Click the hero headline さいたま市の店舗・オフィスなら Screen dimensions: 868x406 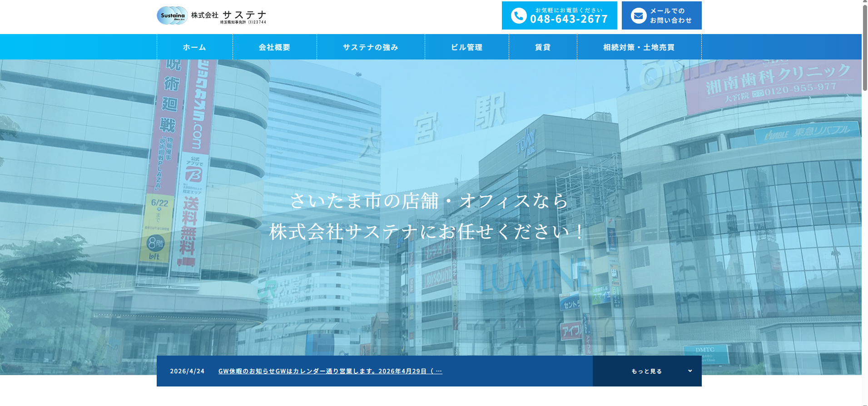point(429,201)
